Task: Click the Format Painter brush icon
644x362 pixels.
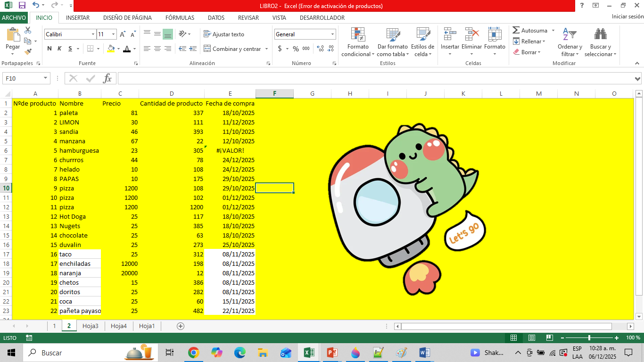Action: (x=28, y=52)
